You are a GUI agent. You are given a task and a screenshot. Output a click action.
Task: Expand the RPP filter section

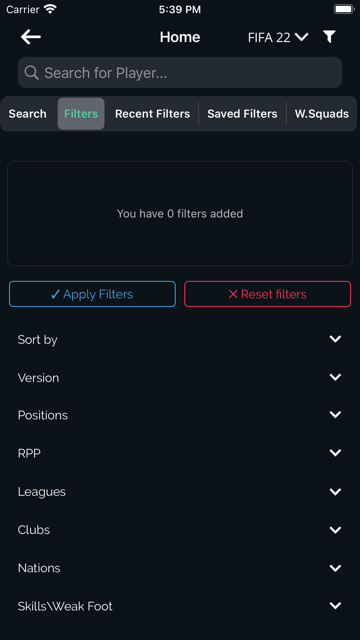click(x=180, y=453)
